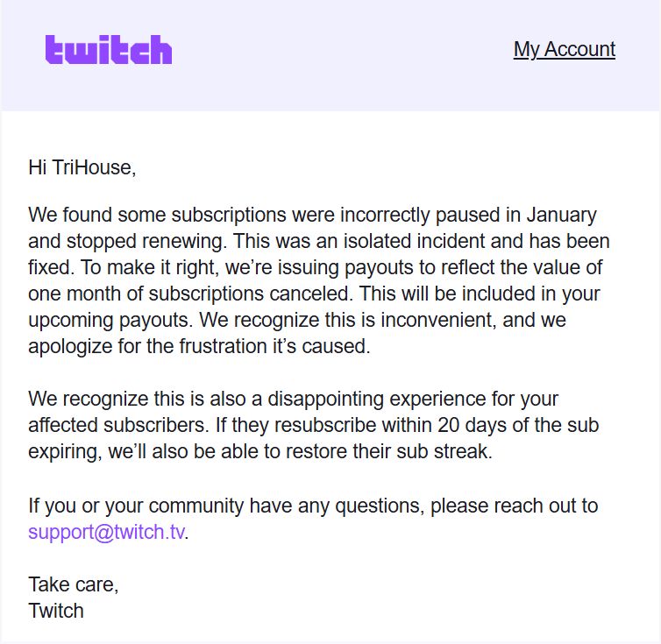Click 'restore their sub streak' text

(x=387, y=451)
